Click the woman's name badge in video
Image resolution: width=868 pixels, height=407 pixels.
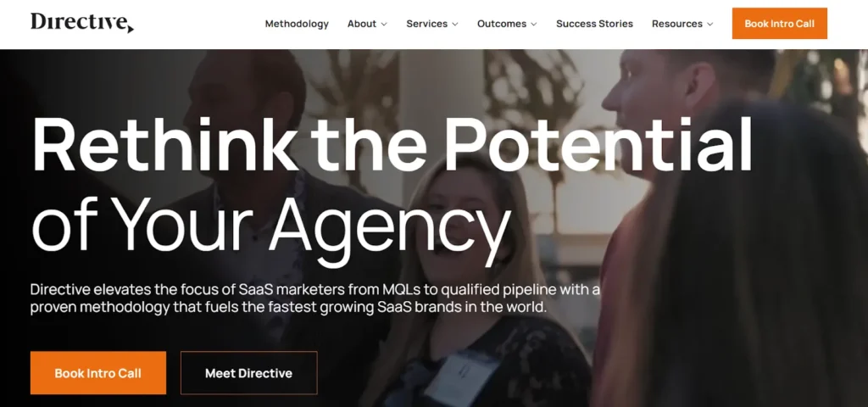tap(461, 378)
